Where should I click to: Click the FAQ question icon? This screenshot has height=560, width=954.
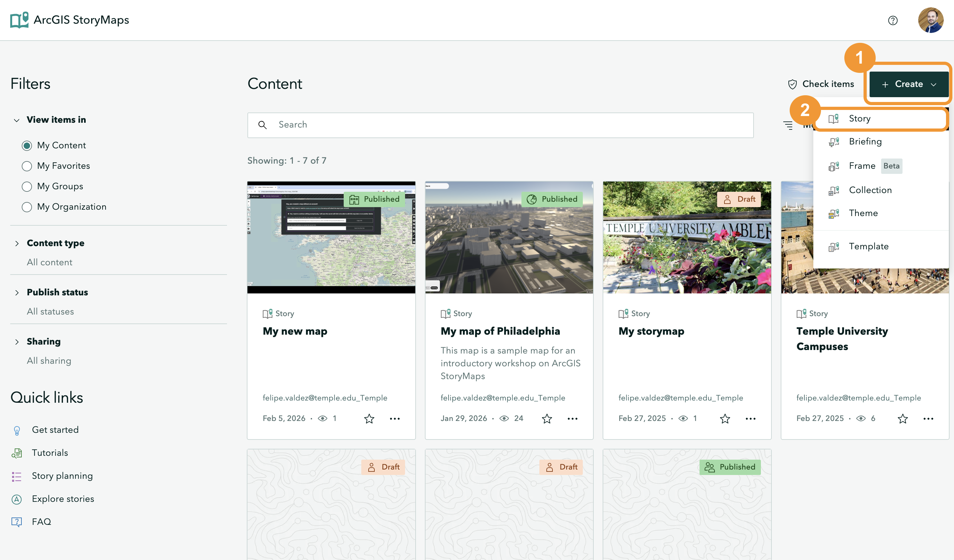point(17,522)
